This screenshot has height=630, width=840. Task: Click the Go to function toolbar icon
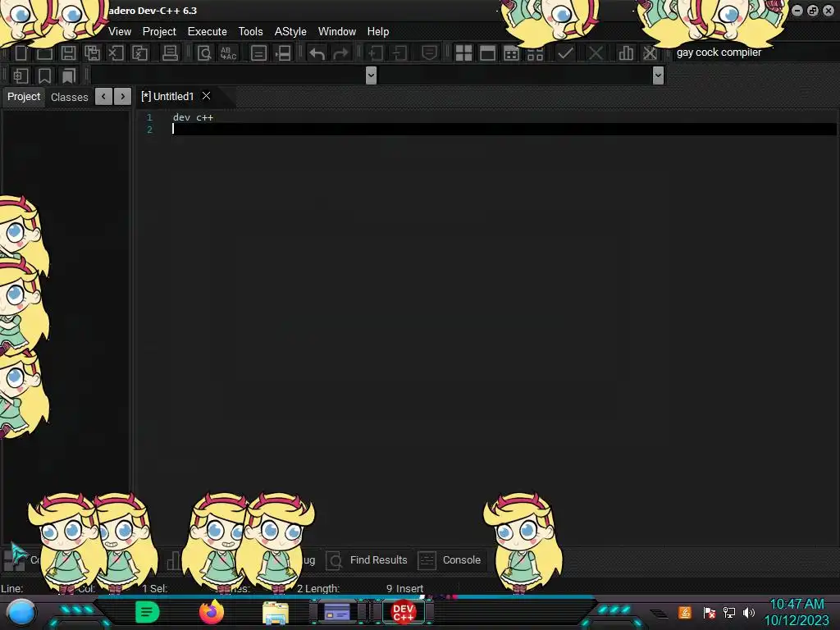258,52
